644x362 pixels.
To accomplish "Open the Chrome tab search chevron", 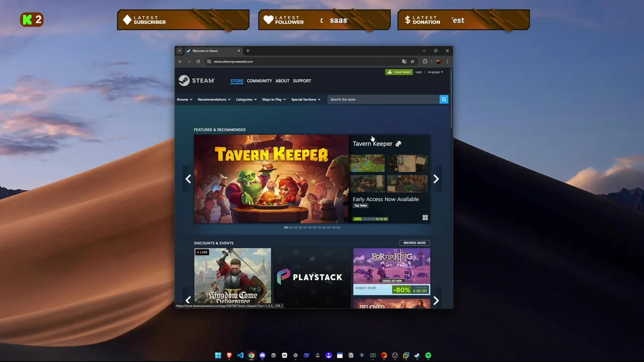I will (x=180, y=51).
